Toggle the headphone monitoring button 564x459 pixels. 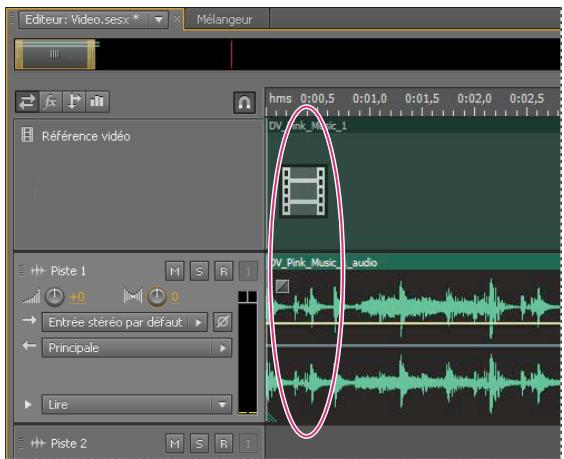click(x=245, y=103)
